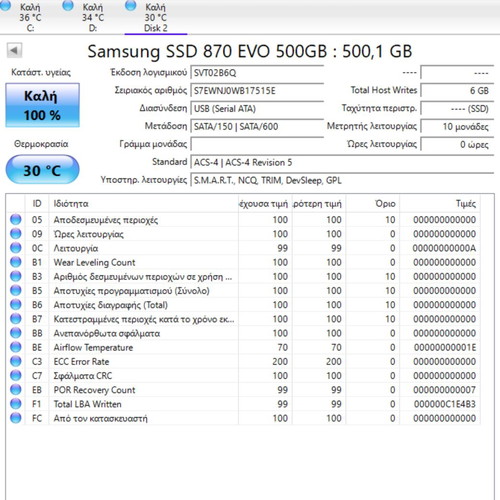
Task: Click status icon of row B5
Action: (16, 290)
